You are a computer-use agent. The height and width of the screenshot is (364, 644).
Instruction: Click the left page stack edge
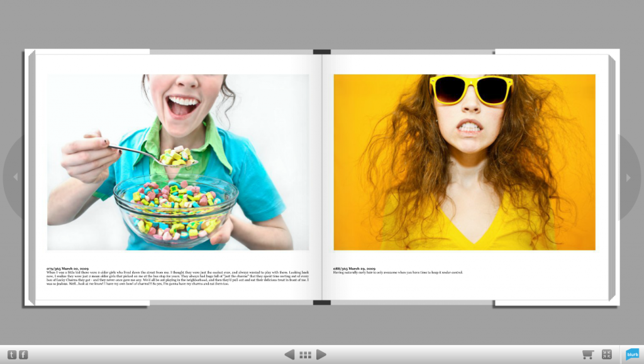coord(30,178)
